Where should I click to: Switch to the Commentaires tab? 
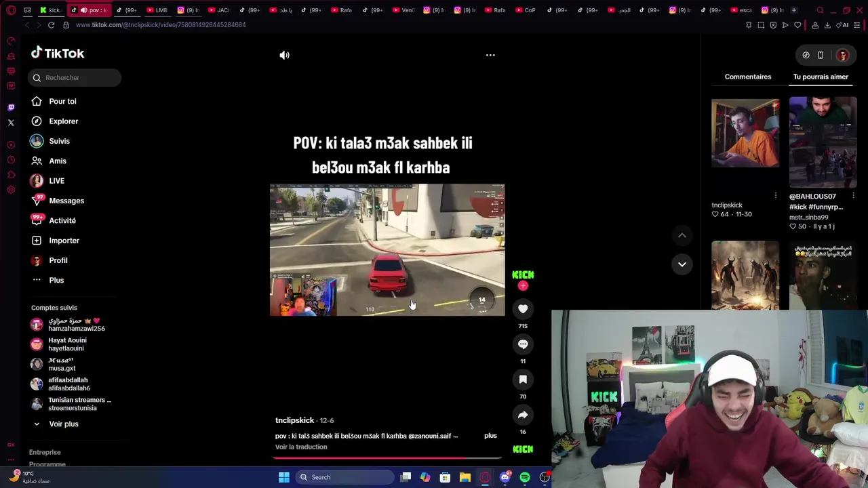[x=747, y=77]
